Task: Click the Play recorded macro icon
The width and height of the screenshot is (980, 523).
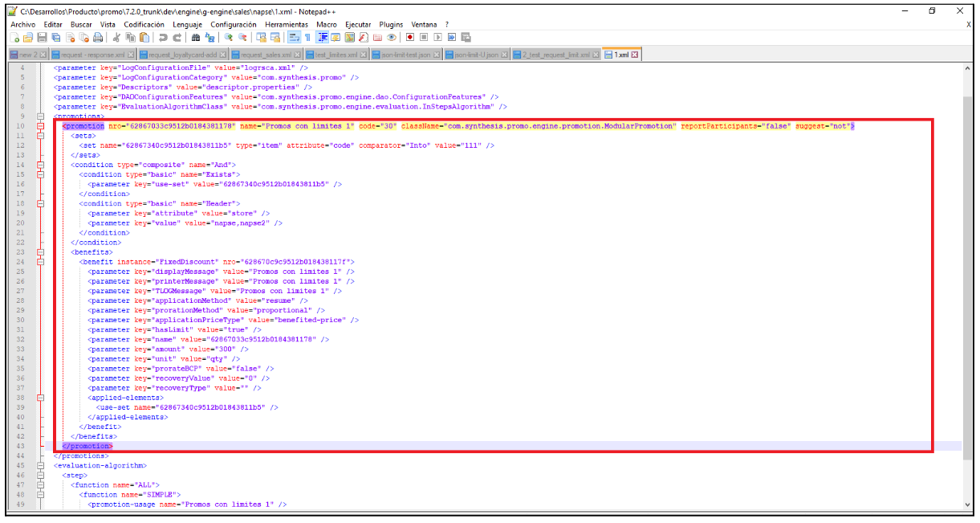Action: click(437, 38)
